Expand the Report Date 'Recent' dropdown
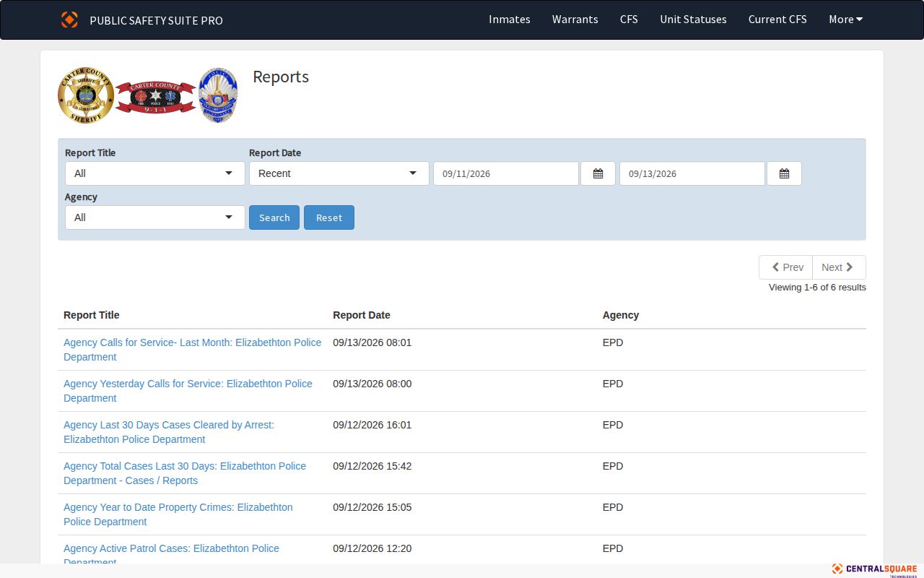 tap(339, 173)
